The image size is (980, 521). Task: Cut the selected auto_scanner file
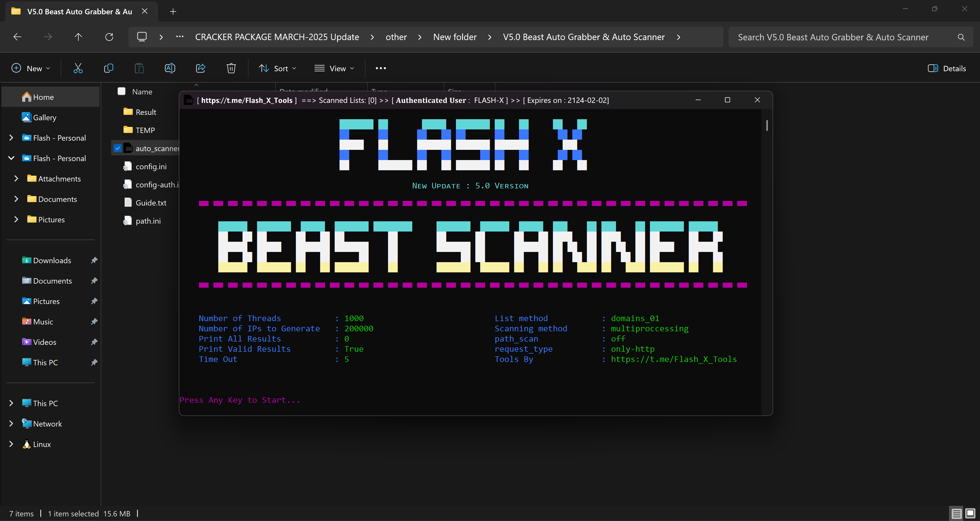78,68
